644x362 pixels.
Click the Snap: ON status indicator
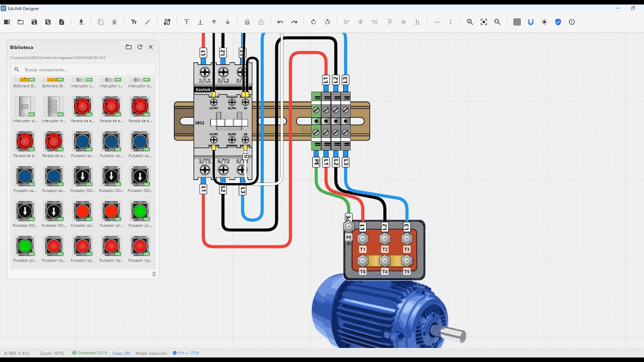(121, 353)
